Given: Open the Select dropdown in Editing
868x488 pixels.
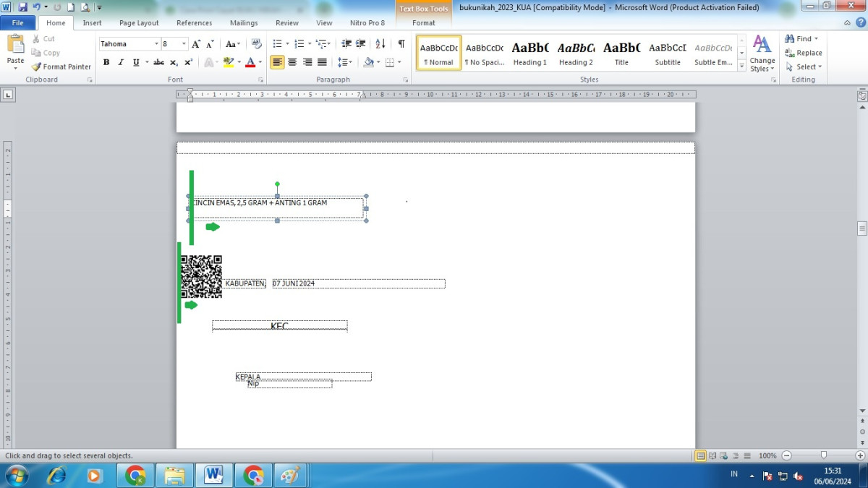Looking at the screenshot, I should [x=804, y=67].
